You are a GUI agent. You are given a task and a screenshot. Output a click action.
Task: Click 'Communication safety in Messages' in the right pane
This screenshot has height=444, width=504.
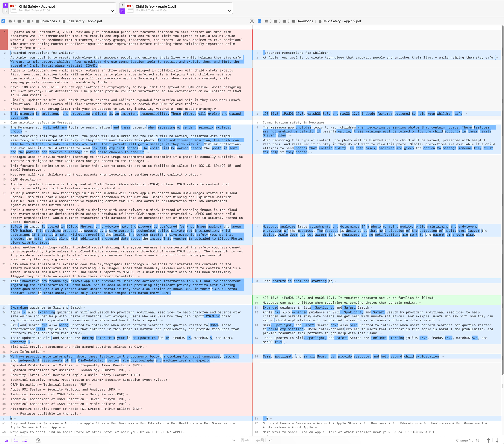[294, 122]
